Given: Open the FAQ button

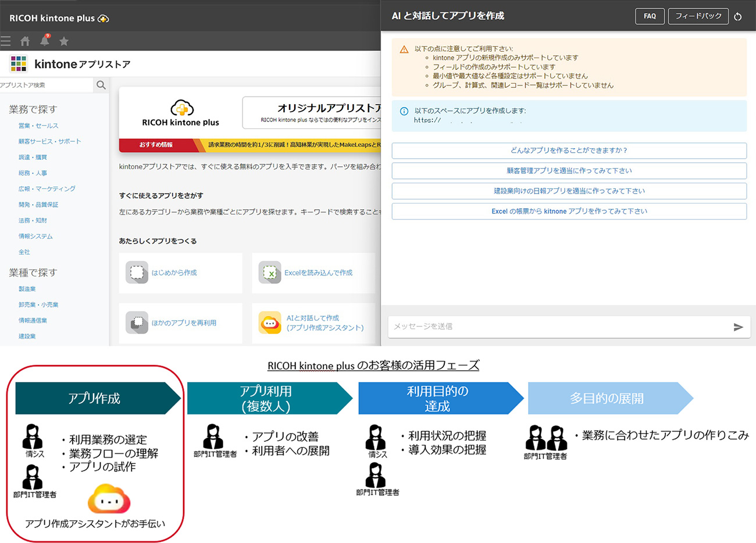Looking at the screenshot, I should (650, 16).
